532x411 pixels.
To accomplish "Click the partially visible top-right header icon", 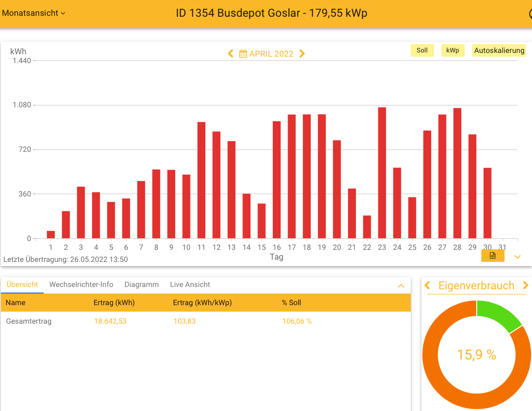I will click(x=530, y=14).
